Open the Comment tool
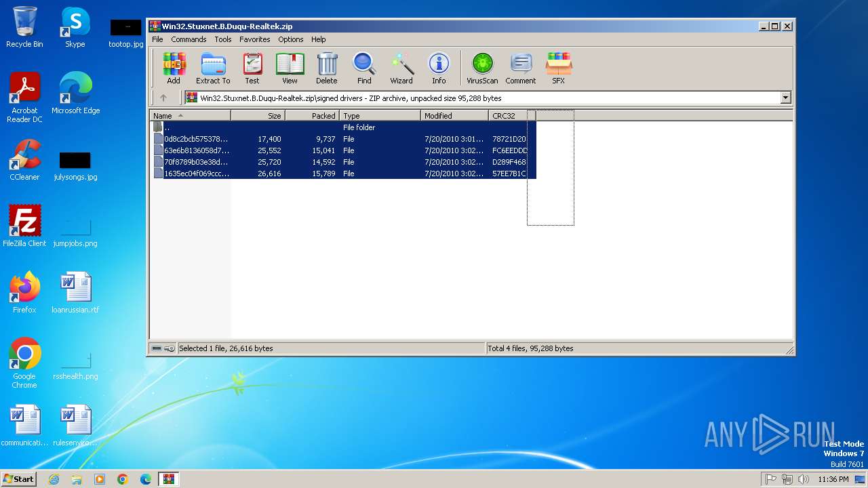 [520, 68]
